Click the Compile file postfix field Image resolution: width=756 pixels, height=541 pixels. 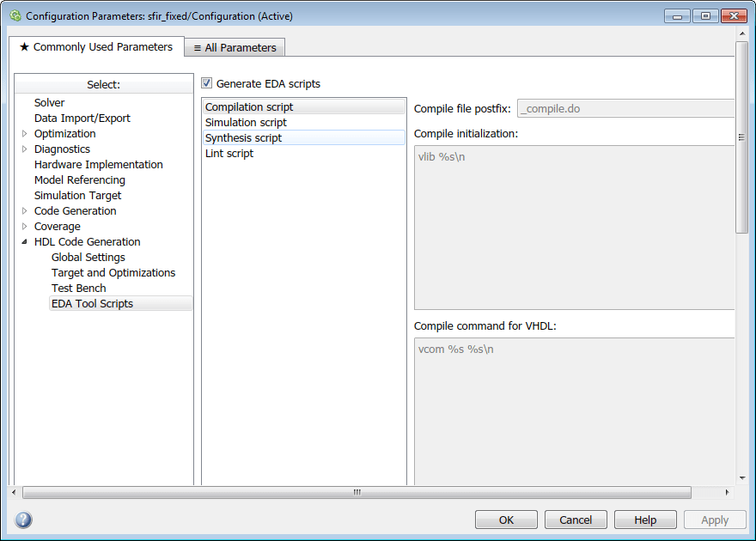pos(625,109)
